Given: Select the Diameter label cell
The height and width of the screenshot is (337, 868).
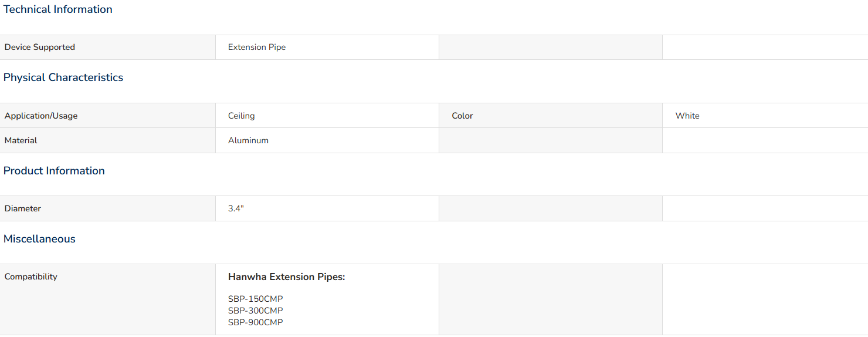Looking at the screenshot, I should (x=108, y=208).
